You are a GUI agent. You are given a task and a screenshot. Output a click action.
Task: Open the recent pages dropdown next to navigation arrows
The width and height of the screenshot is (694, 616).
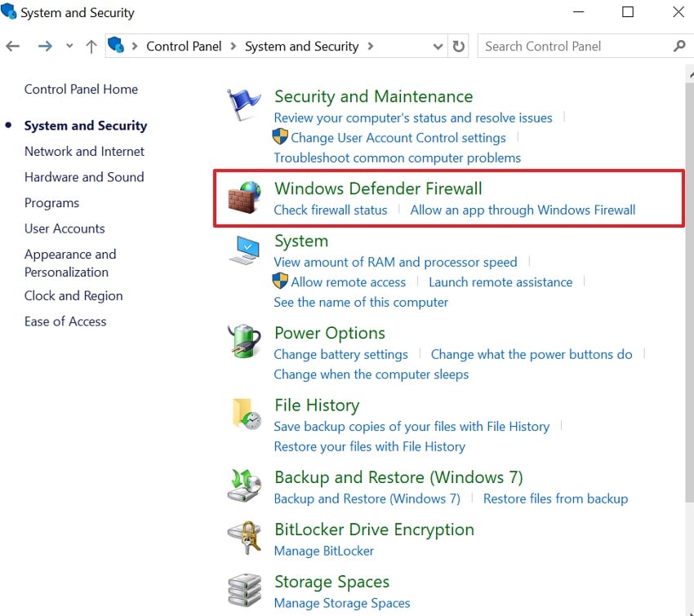tap(70, 47)
